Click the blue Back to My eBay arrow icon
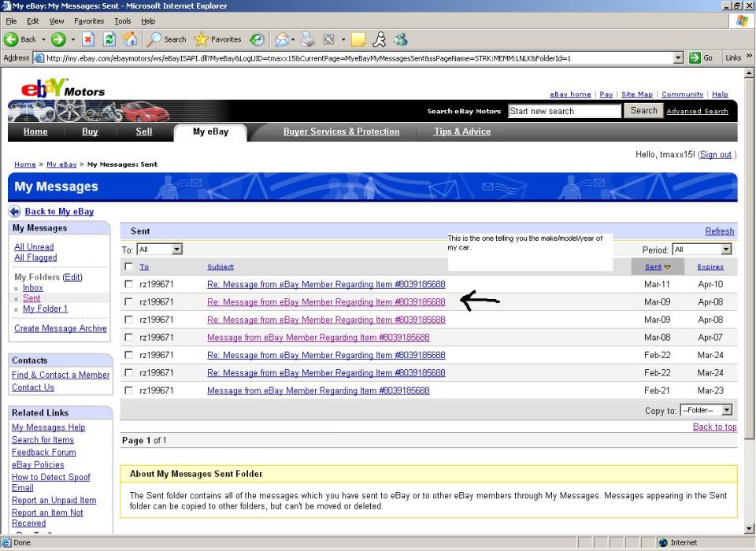The width and height of the screenshot is (756, 551). click(15, 211)
